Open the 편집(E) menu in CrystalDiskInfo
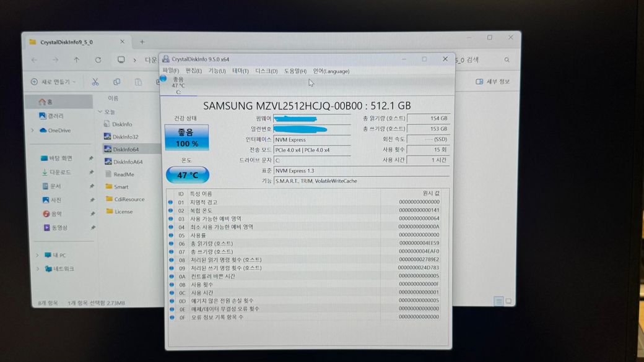This screenshot has height=362, width=644. 193,71
